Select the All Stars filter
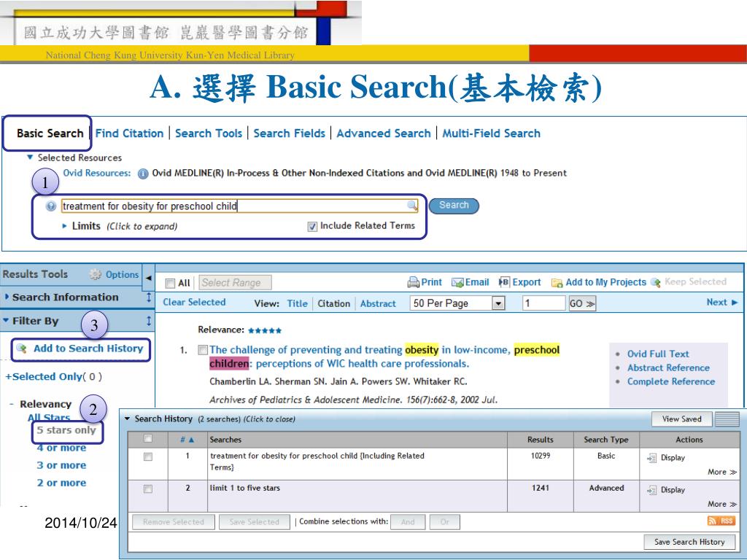Screen dimensions: 747x560 point(49,418)
